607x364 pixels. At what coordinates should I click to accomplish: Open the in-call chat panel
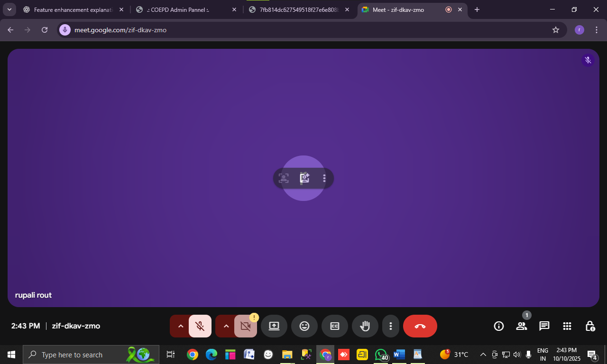[x=544, y=326]
